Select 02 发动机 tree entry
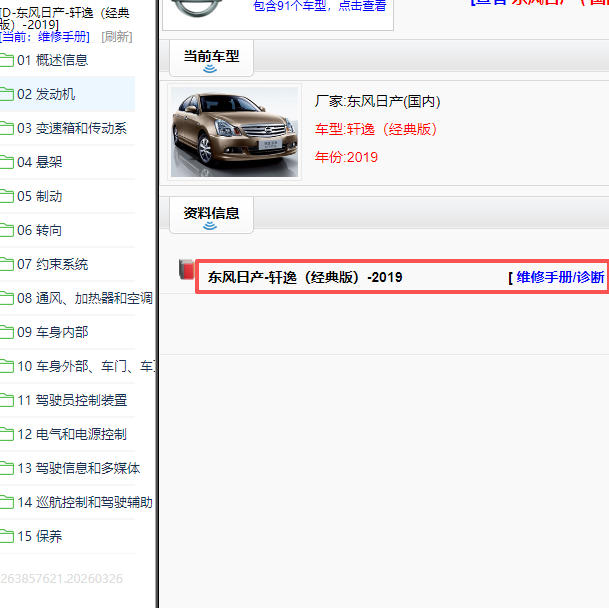 pos(46,94)
